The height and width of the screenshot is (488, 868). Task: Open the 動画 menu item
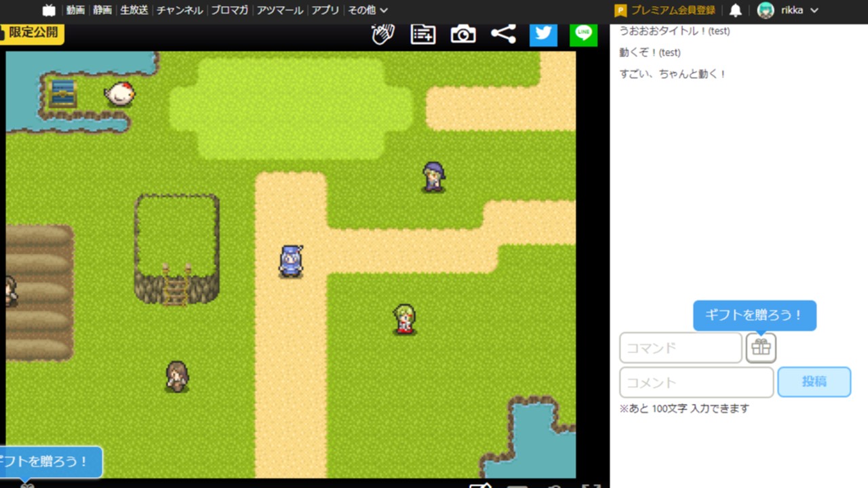[75, 10]
